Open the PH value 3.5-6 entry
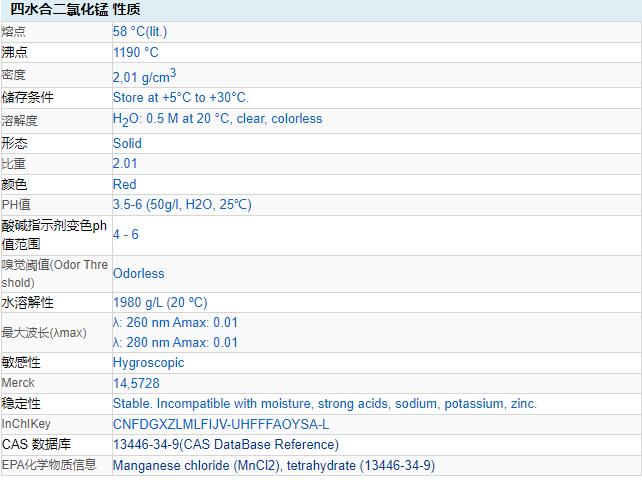 click(x=182, y=204)
